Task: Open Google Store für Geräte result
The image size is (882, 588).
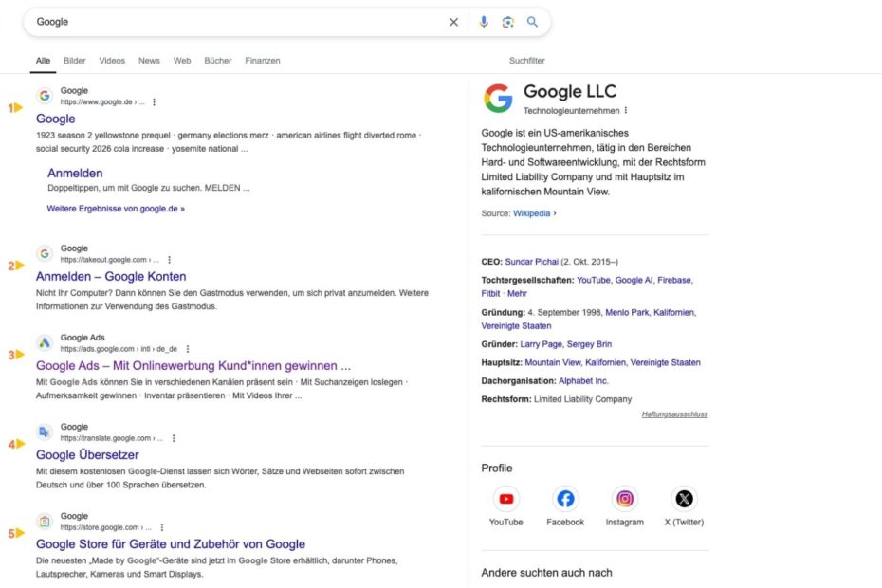Action: click(171, 544)
